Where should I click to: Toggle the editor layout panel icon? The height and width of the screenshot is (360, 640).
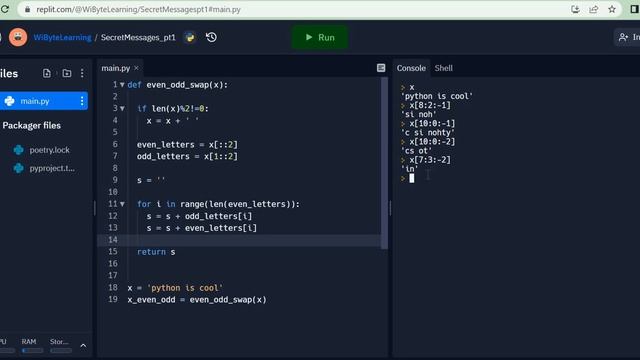tap(381, 68)
